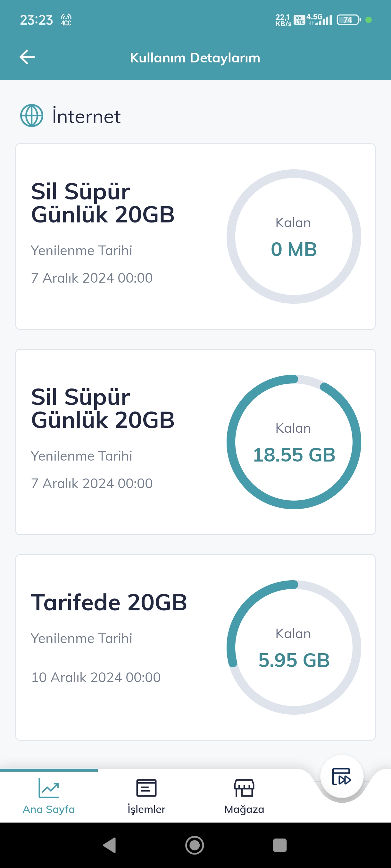Image resolution: width=391 pixels, height=868 pixels.
Task: Open the Mağaza tab label
Action: 244,809
